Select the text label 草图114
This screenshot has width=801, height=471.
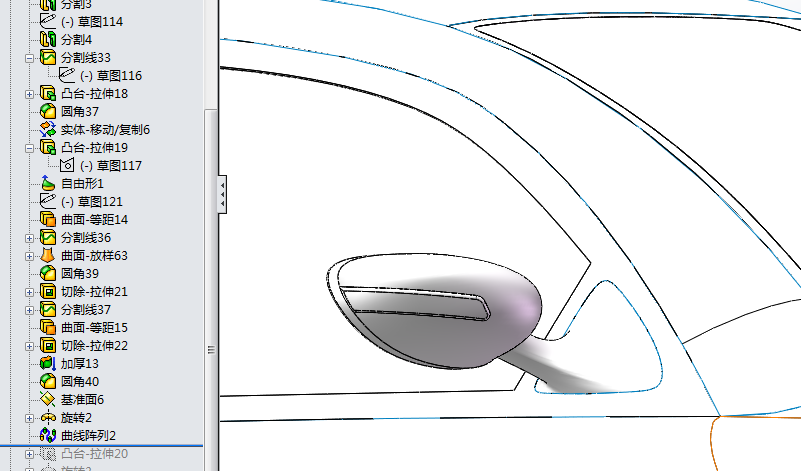(100, 21)
